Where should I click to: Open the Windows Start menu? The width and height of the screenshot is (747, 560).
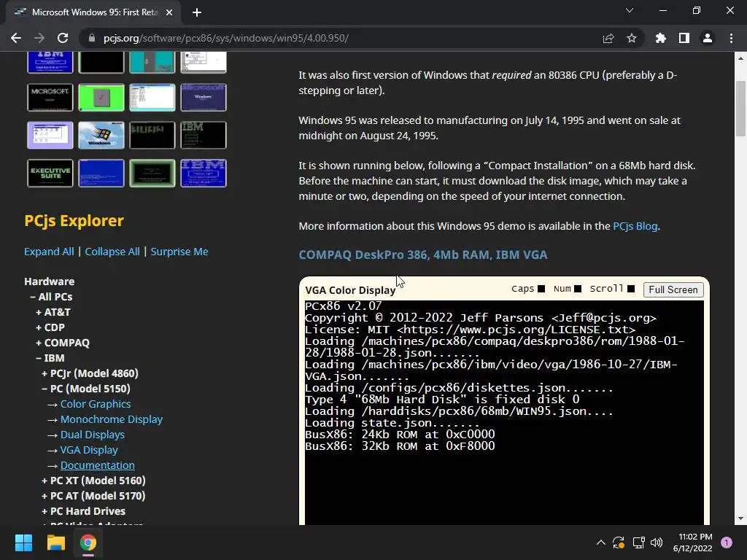pos(23,542)
